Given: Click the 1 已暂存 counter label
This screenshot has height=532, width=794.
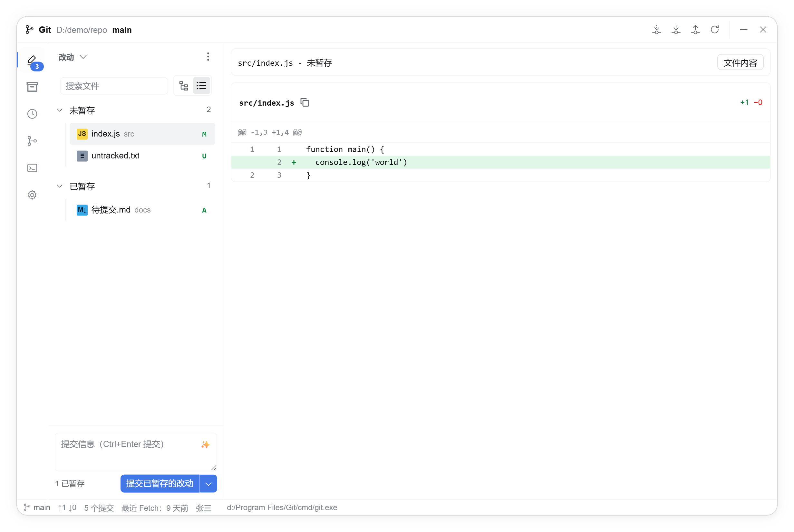Looking at the screenshot, I should click(x=70, y=484).
